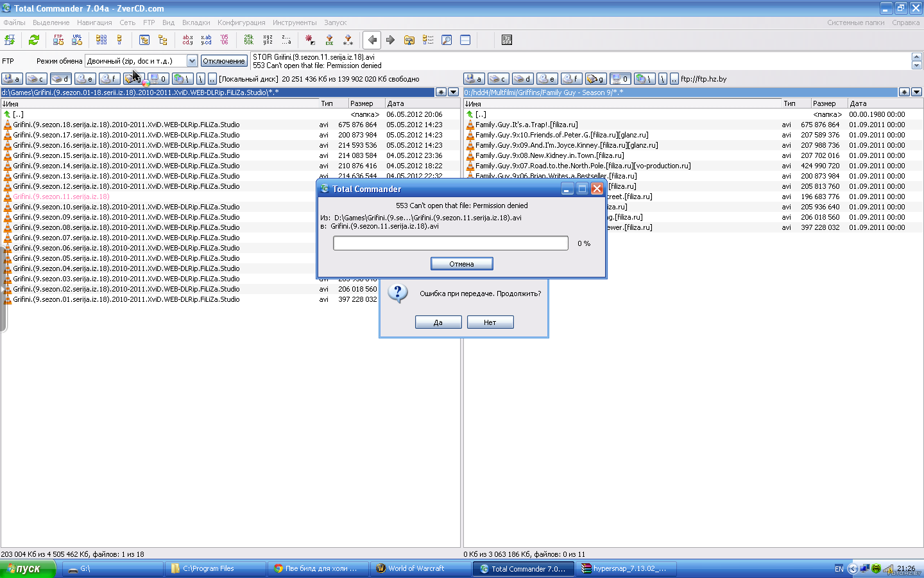Open the search magnifier toolbar icon

447,40
